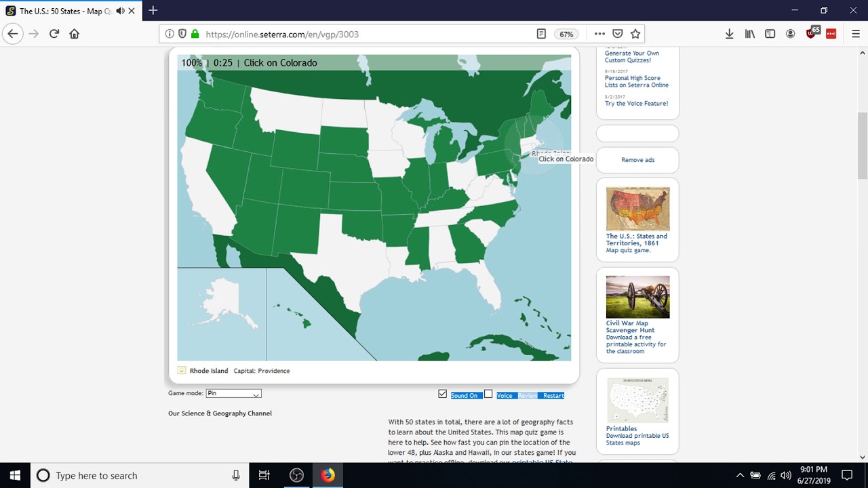Bookmark this page with the star

[635, 34]
